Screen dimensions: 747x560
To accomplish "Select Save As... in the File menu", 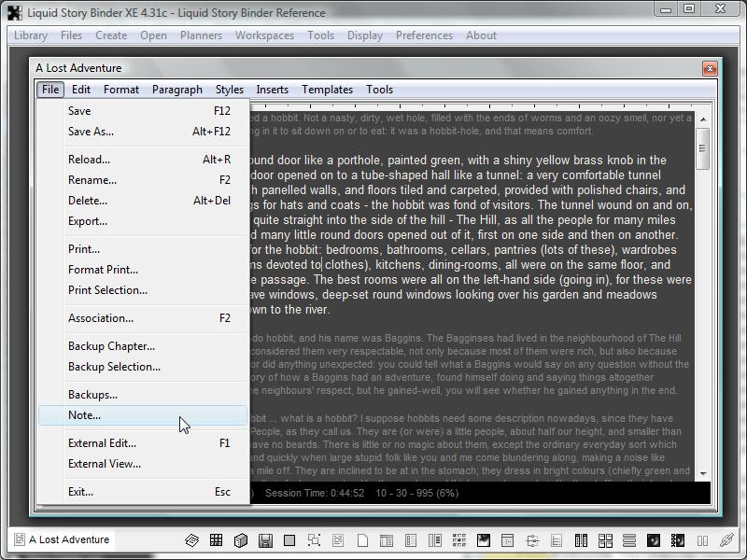I will 91,132.
